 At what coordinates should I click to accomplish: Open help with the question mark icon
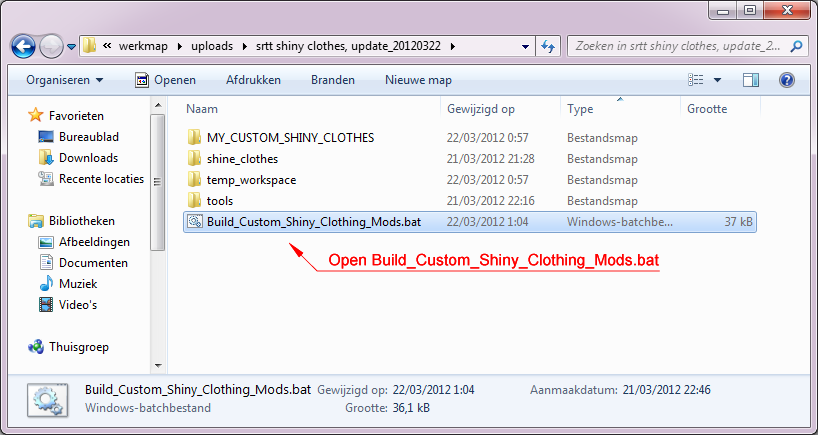pyautogui.click(x=786, y=80)
